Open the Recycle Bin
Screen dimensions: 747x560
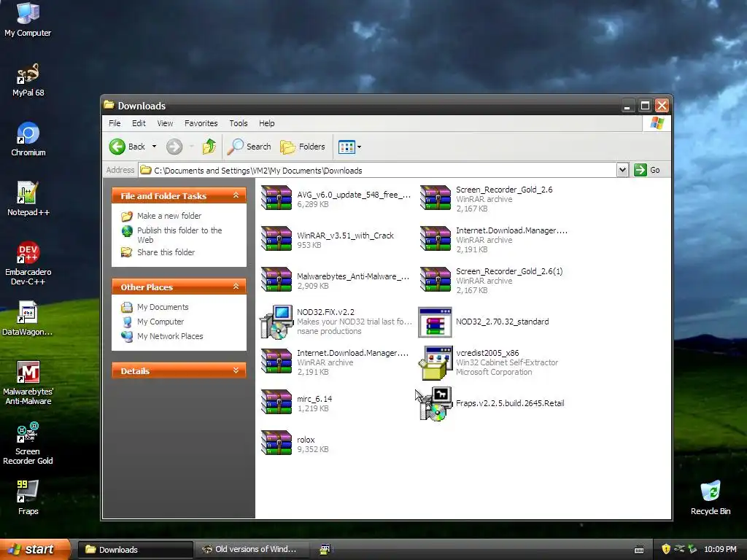[x=711, y=498]
